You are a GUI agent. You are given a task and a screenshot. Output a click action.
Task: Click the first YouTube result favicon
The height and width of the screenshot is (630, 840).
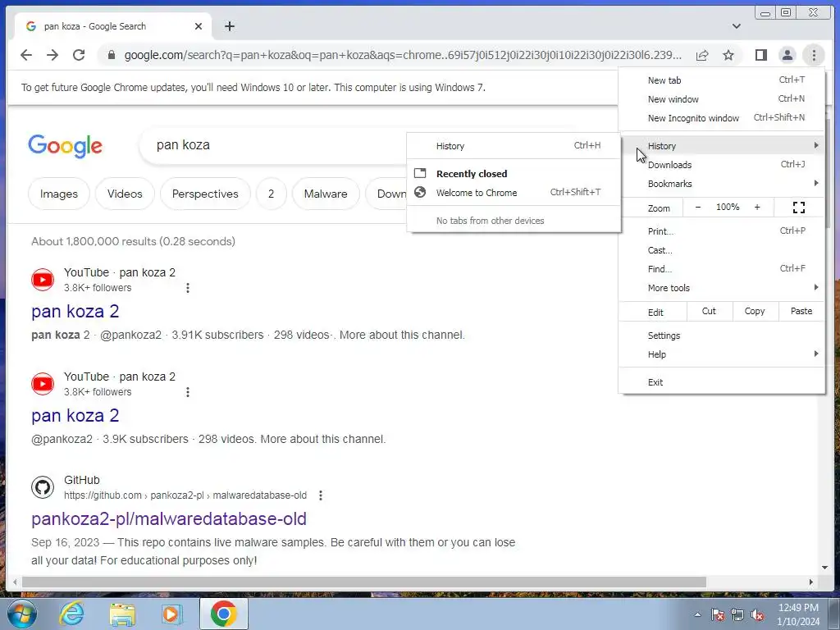43,280
